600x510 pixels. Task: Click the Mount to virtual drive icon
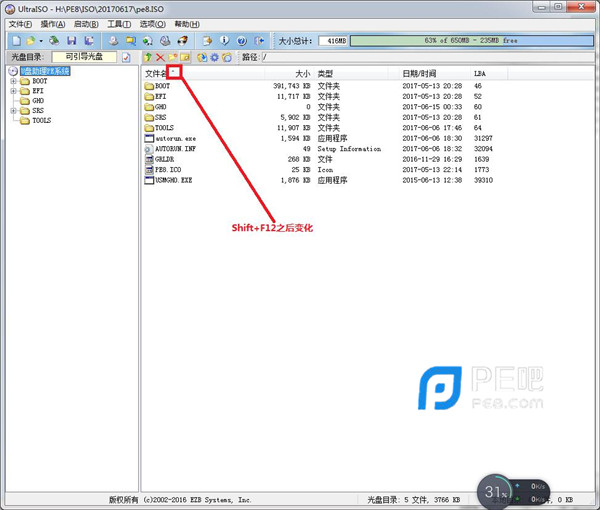pyautogui.click(x=165, y=41)
